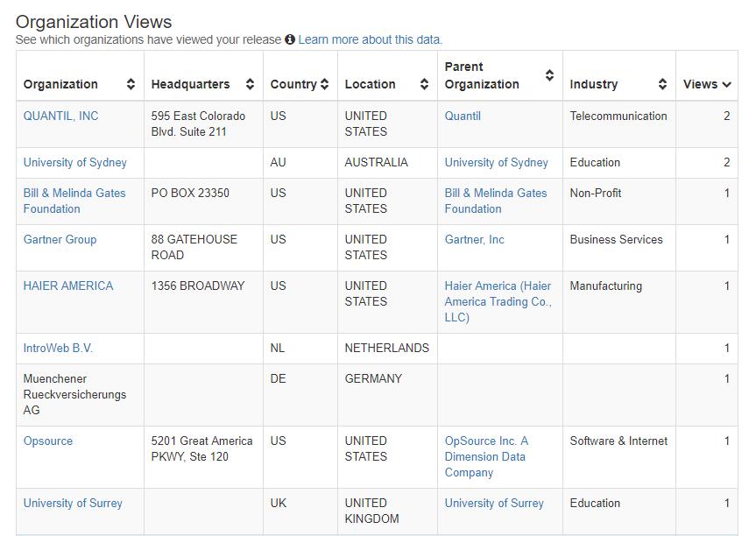Sort by Organization column arrows

click(131, 84)
